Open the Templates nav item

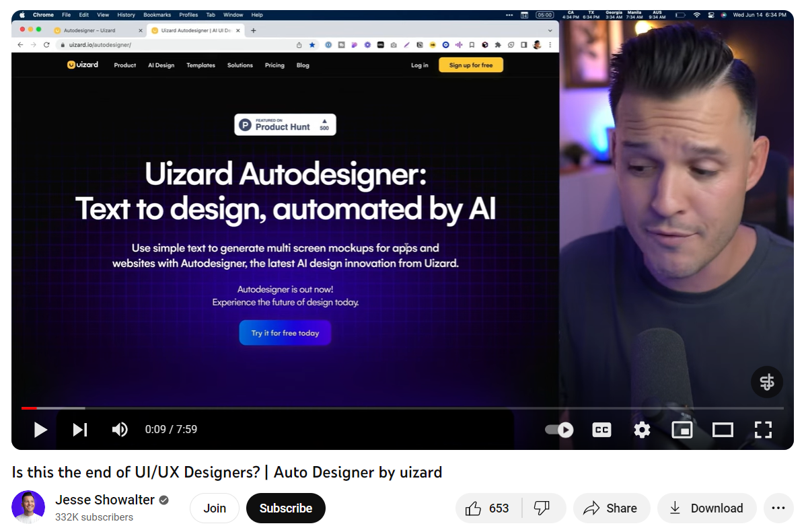click(201, 65)
